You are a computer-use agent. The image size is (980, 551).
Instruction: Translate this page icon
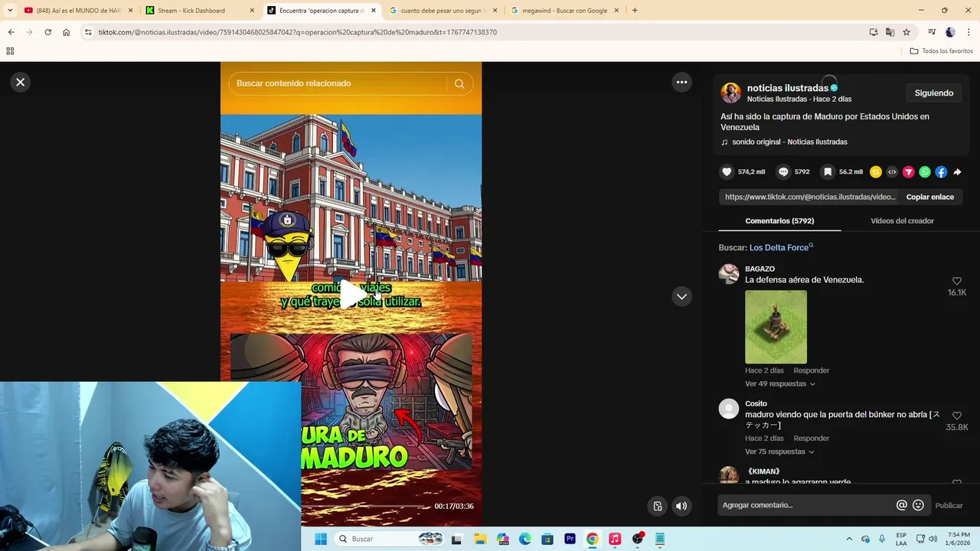coord(890,32)
